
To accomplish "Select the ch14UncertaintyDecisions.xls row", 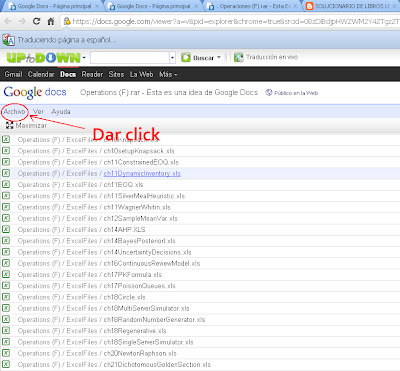I will tap(200, 252).
